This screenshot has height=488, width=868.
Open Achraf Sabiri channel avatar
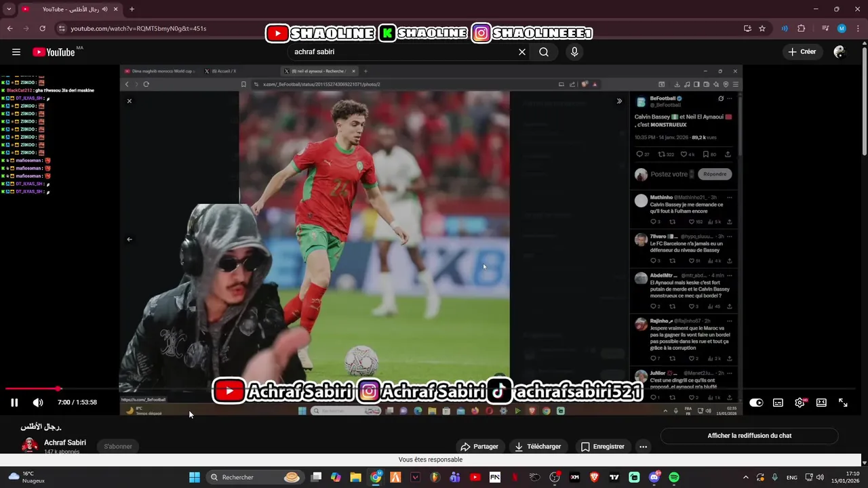30,446
